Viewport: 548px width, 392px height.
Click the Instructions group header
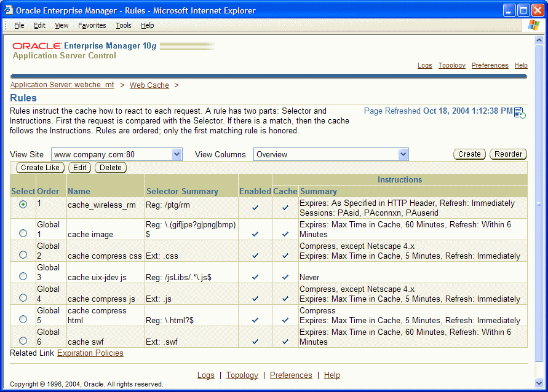click(x=399, y=179)
